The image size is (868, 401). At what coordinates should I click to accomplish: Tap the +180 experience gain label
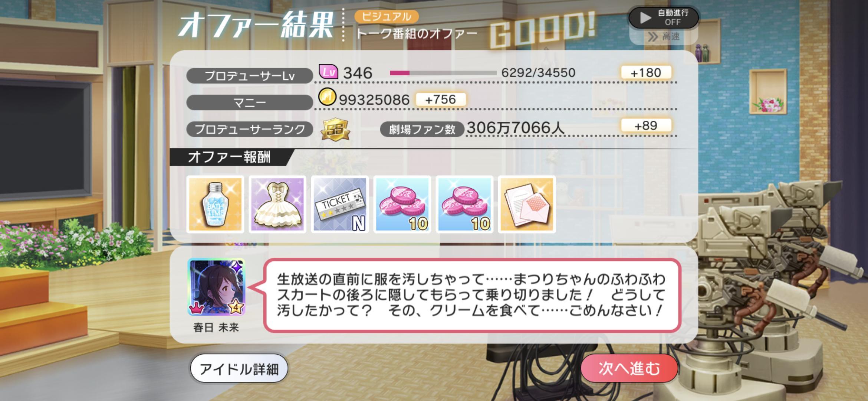[x=646, y=73]
